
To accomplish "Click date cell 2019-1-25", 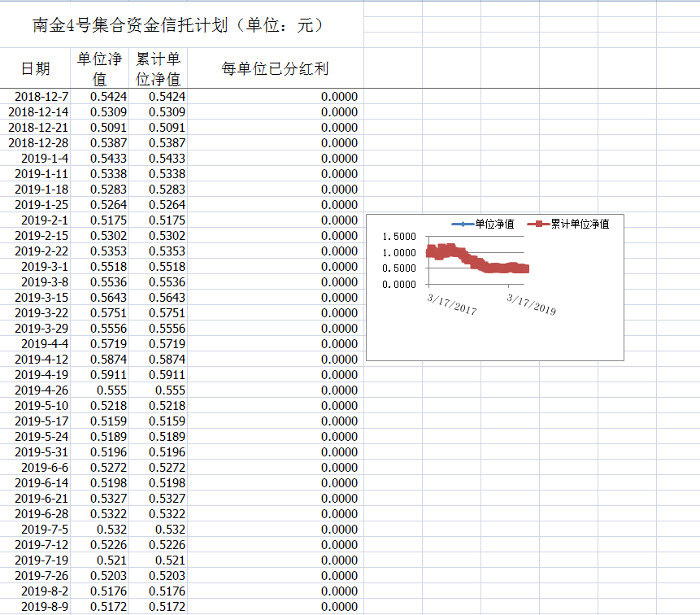I will [35, 204].
